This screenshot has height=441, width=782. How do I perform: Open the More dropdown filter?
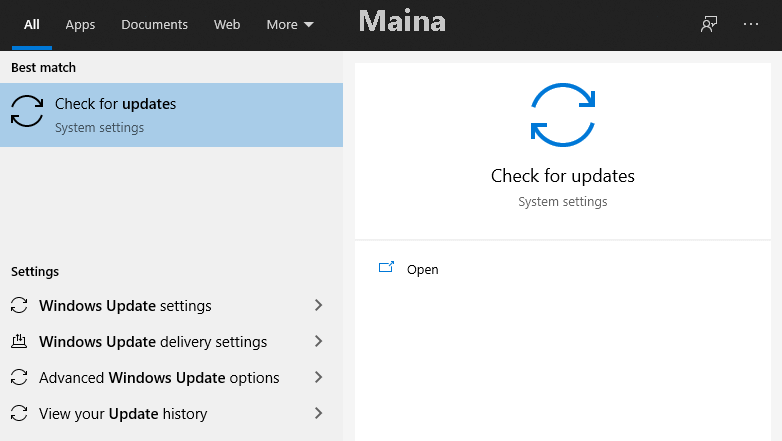click(x=290, y=24)
